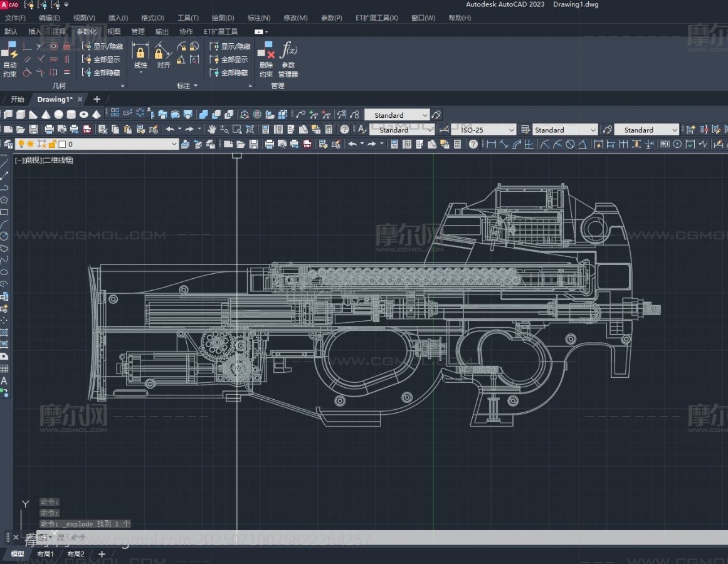Open the table style Standard dropdown
Image resolution: width=728 pixels, height=564 pixels.
click(564, 130)
